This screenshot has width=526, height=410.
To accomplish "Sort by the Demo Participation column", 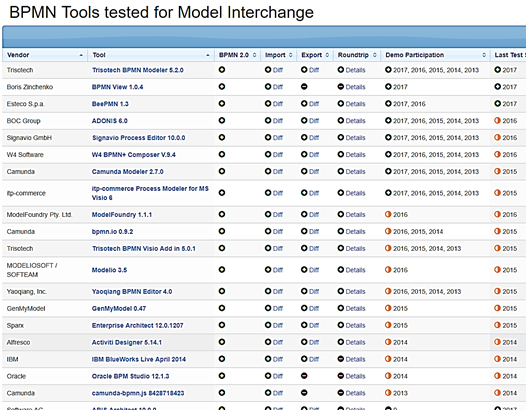I will point(435,55).
